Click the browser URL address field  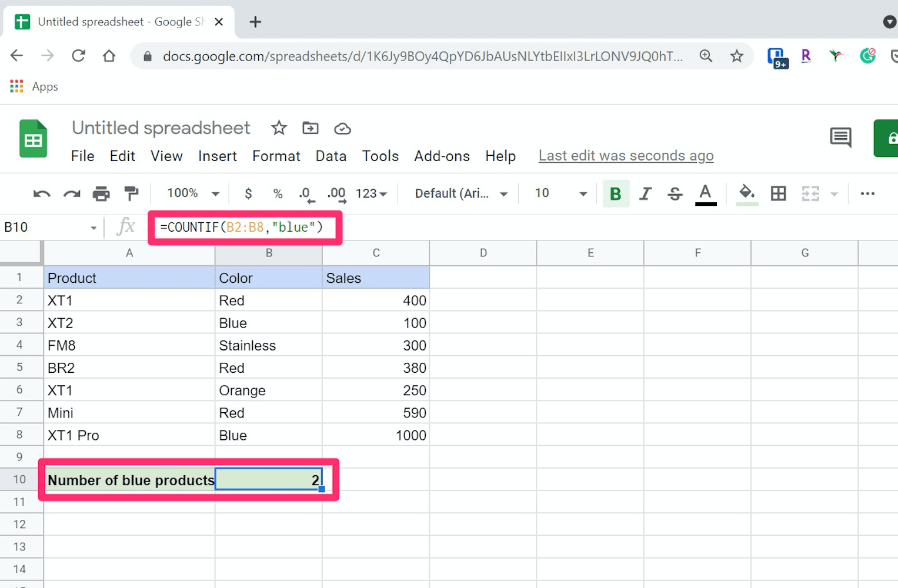422,56
